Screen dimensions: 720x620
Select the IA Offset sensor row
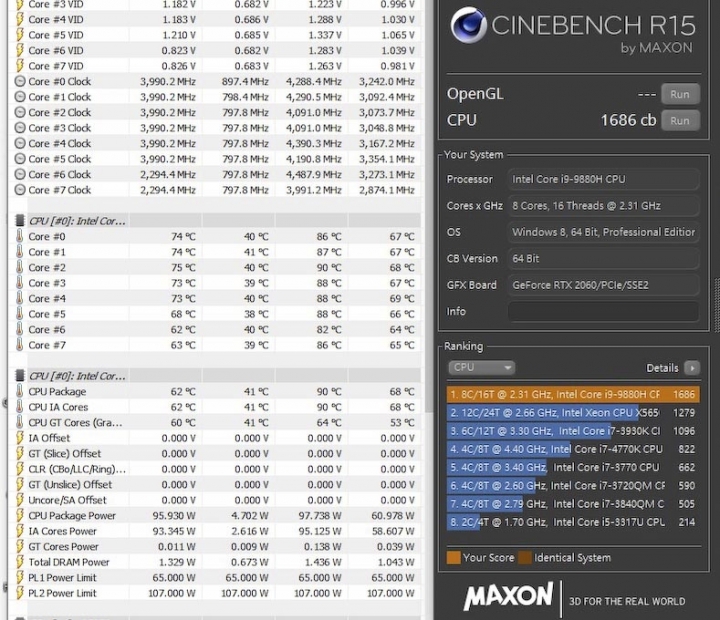[x=214, y=438]
